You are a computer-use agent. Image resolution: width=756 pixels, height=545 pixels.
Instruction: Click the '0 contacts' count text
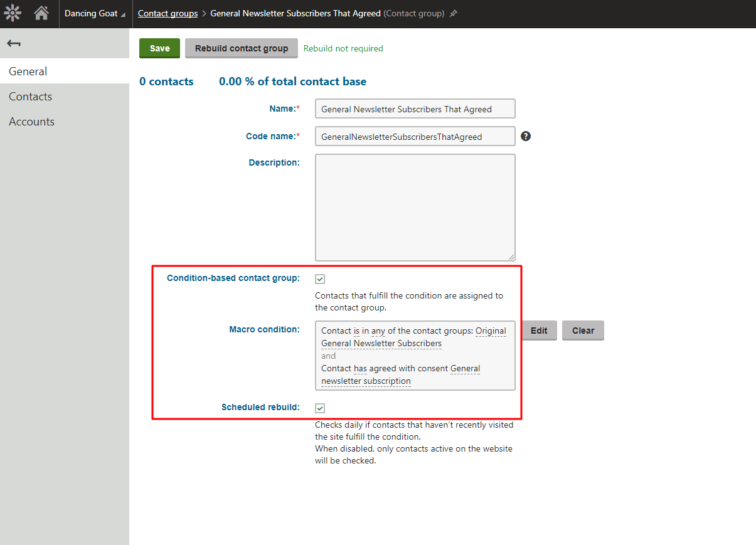point(166,82)
